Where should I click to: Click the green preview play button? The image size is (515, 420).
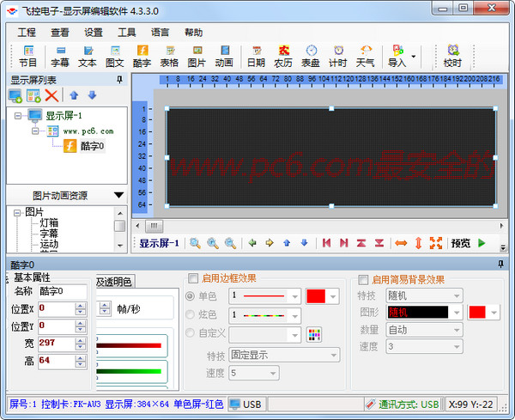coord(482,243)
